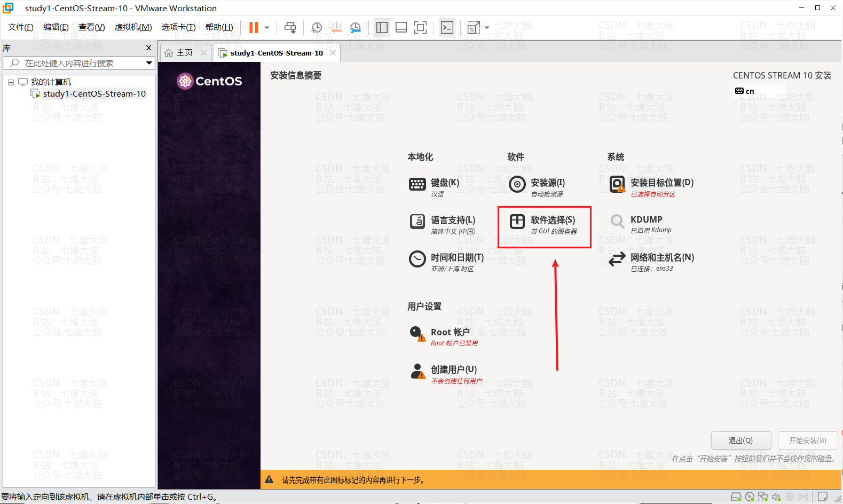Click the 开始安装(B) begin installation button
Viewport: 843px width, 504px height.
808,440
